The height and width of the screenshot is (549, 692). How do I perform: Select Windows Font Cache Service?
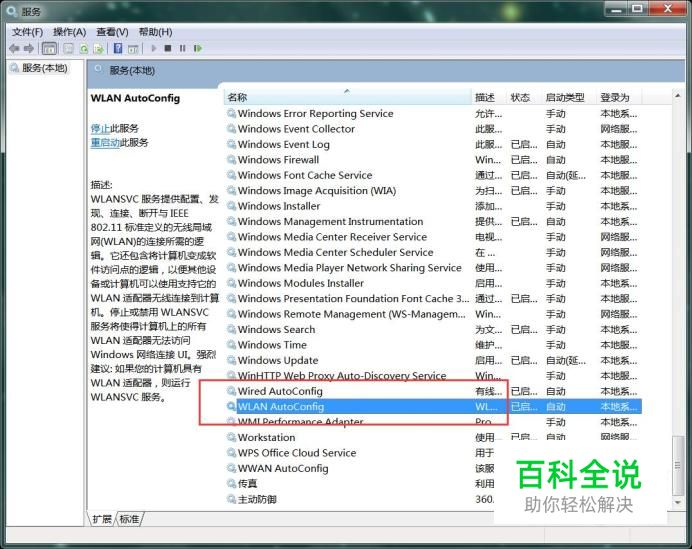(x=433, y=175)
